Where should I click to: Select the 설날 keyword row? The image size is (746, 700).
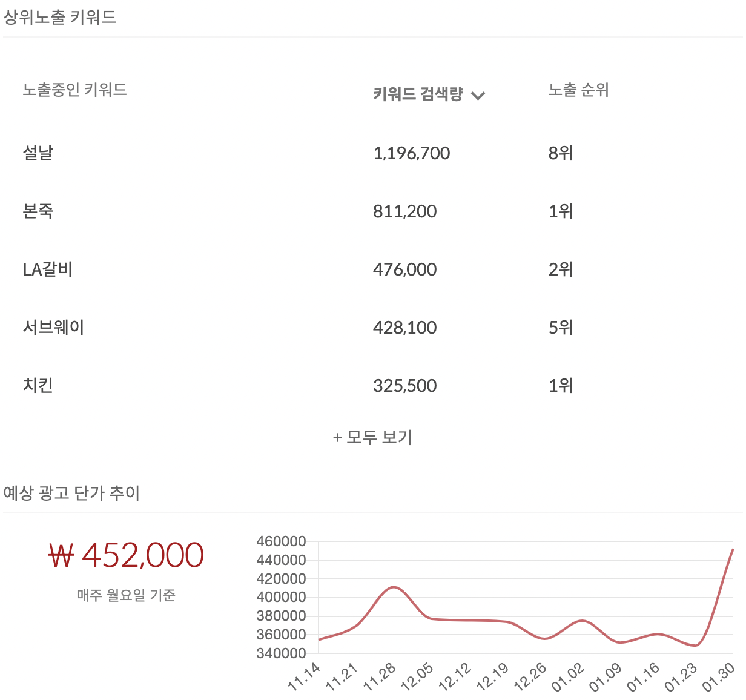pyautogui.click(x=38, y=154)
